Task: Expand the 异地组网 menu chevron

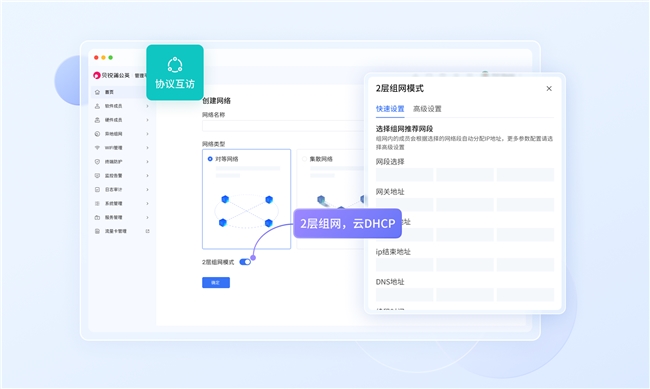Action: 147,134
